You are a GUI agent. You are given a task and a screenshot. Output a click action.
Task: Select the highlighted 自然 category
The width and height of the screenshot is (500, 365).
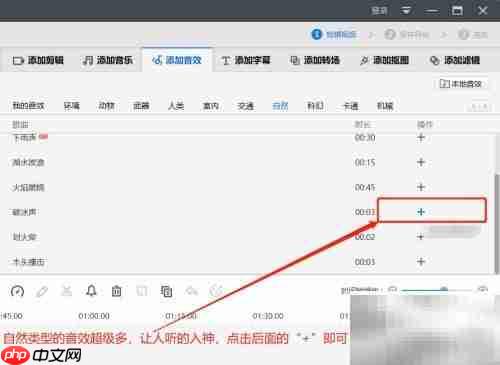(x=280, y=106)
